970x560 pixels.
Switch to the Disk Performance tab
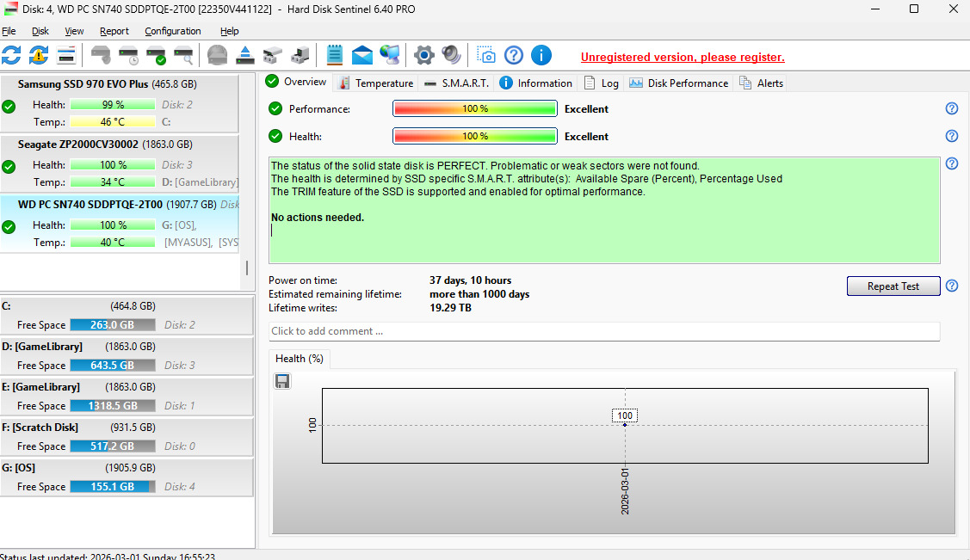tap(678, 83)
